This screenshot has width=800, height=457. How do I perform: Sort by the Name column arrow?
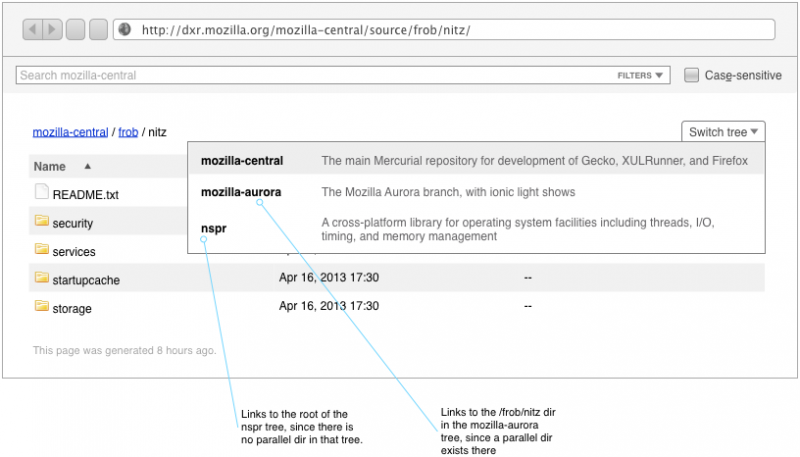pos(88,166)
